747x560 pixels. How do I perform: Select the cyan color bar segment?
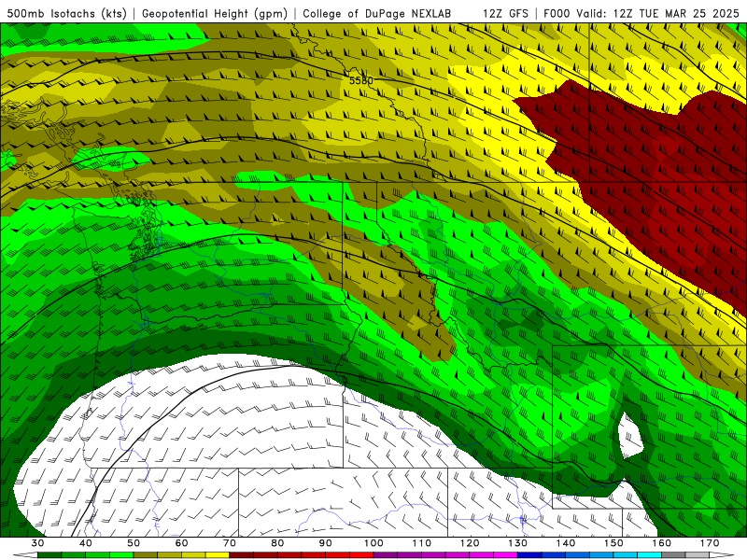(649, 554)
